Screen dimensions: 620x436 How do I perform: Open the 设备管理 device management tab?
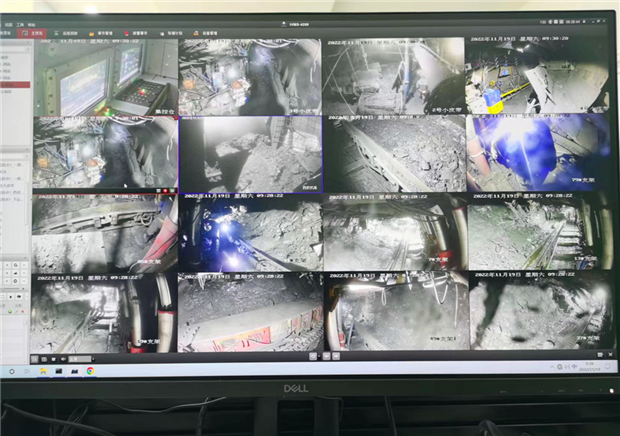(x=206, y=33)
